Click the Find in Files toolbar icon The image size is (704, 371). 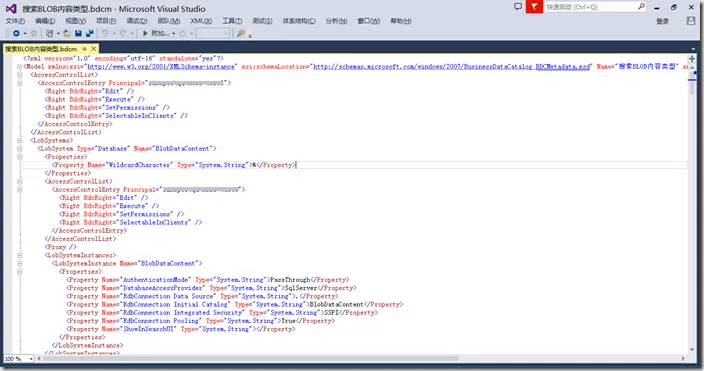tap(241, 33)
